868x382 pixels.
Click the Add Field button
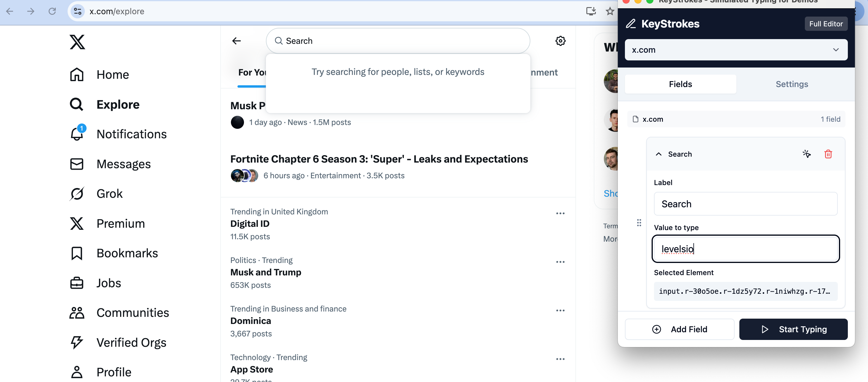679,329
